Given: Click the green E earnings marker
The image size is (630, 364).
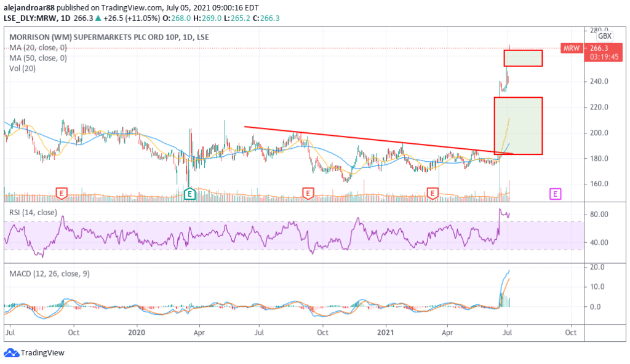Looking at the screenshot, I should (x=189, y=194).
